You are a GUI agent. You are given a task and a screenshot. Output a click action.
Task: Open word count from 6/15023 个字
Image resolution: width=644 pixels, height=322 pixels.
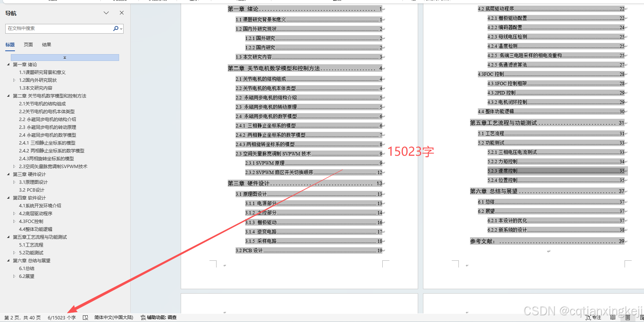62,318
